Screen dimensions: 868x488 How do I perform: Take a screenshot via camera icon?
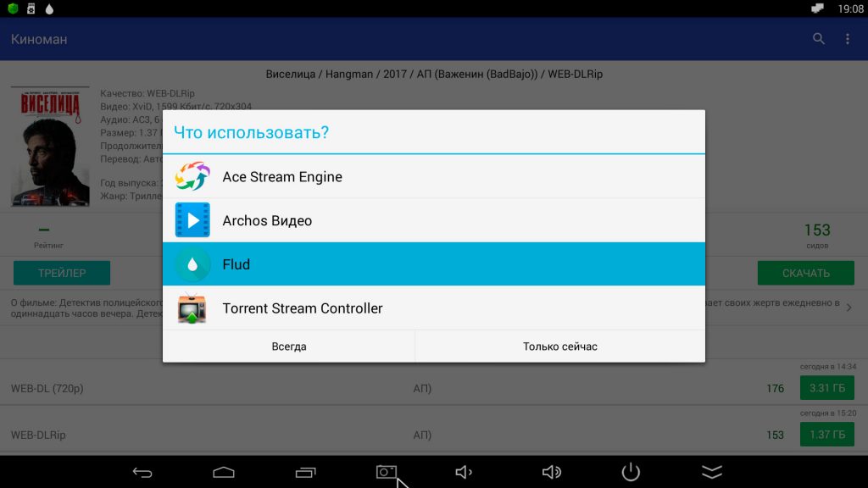tap(387, 472)
